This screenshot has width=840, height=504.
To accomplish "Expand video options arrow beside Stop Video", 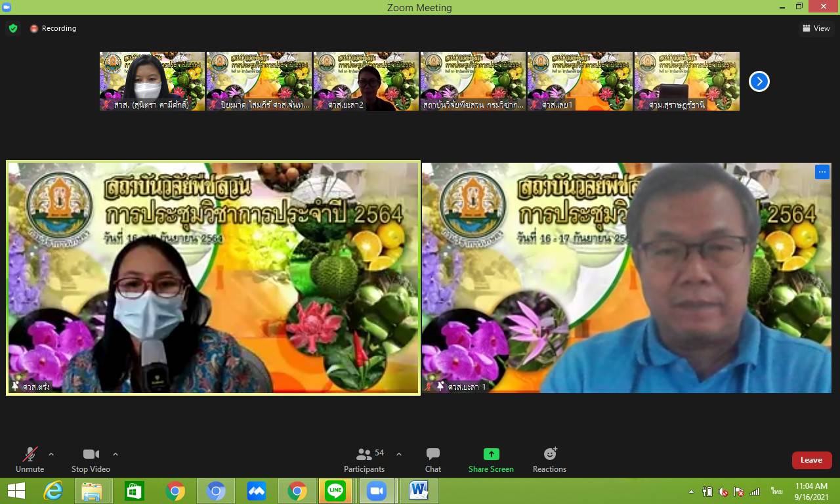I will [x=115, y=454].
